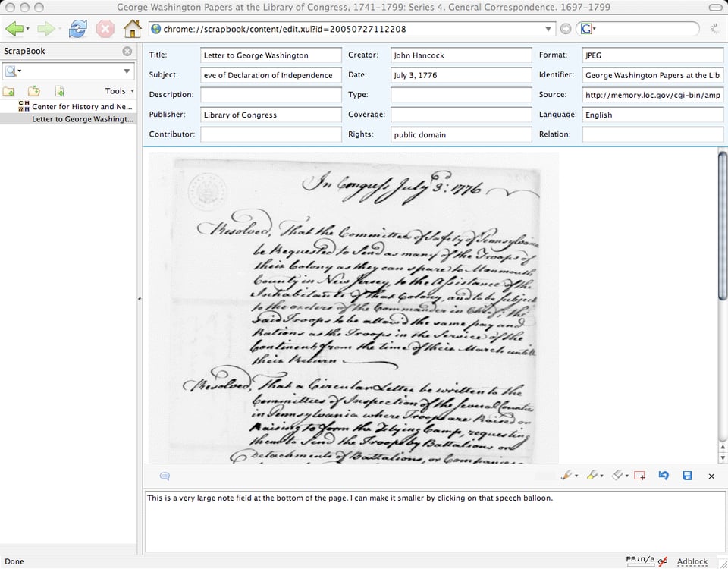
Task: Click the green Back arrow
Action: [x=14, y=30]
